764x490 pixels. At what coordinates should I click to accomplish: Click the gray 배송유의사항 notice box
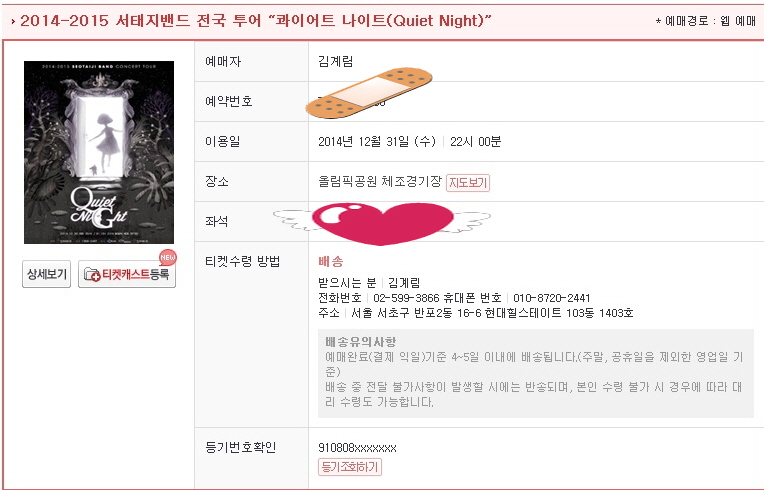click(x=535, y=373)
